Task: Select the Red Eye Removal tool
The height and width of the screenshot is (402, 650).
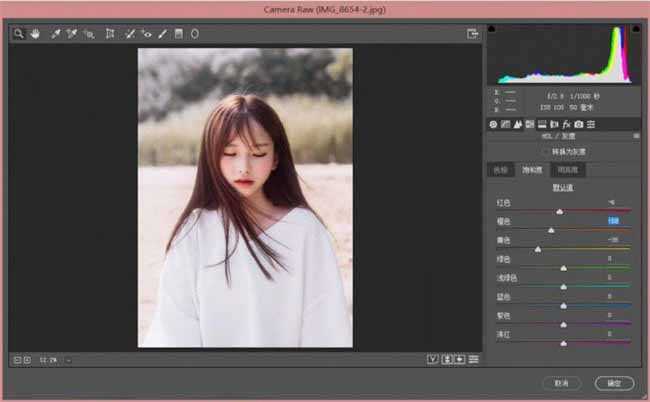Action: [x=146, y=34]
